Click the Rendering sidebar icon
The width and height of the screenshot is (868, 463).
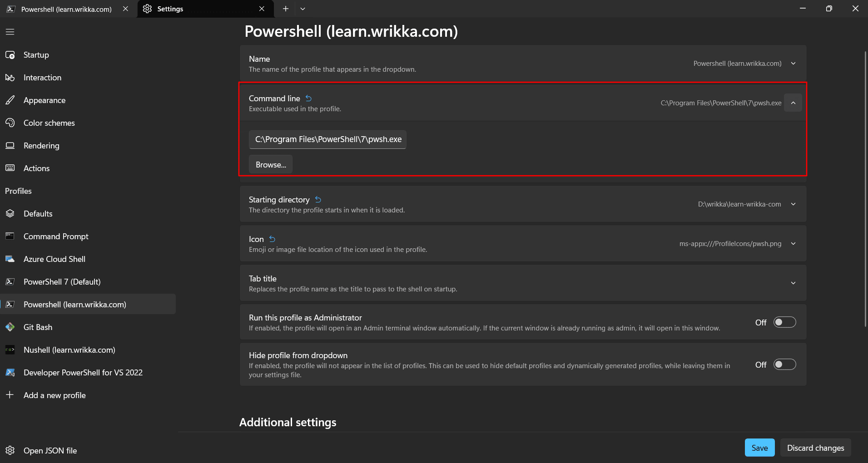point(10,146)
